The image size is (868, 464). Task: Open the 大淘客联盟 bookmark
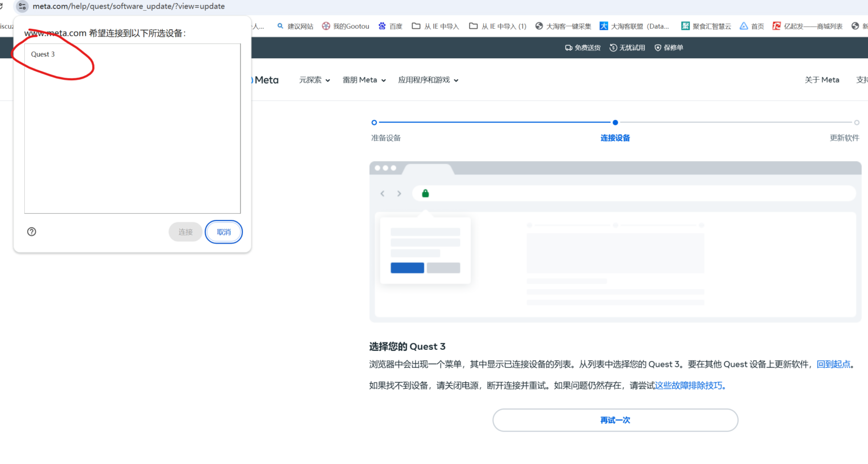pos(635,26)
